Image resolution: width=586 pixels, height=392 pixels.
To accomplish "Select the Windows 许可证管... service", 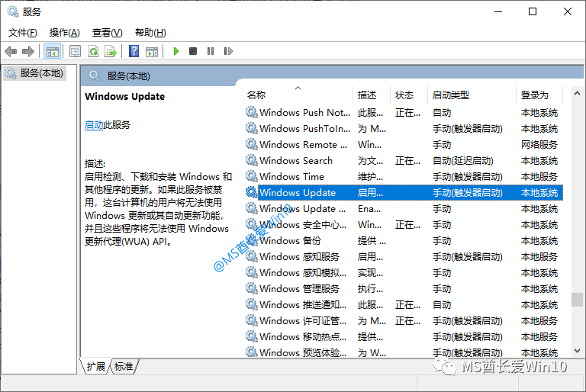I will tap(404, 320).
